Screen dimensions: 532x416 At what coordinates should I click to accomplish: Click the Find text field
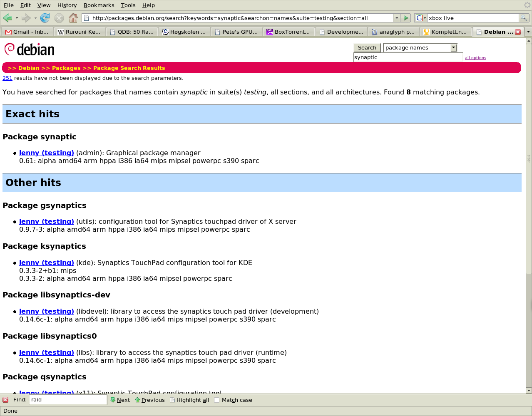tap(68, 400)
